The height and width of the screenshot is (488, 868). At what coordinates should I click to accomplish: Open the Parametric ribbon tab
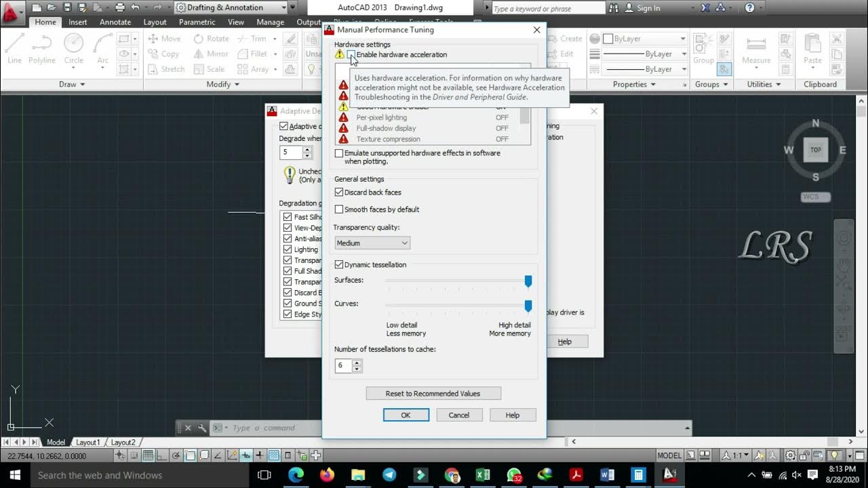(x=197, y=22)
